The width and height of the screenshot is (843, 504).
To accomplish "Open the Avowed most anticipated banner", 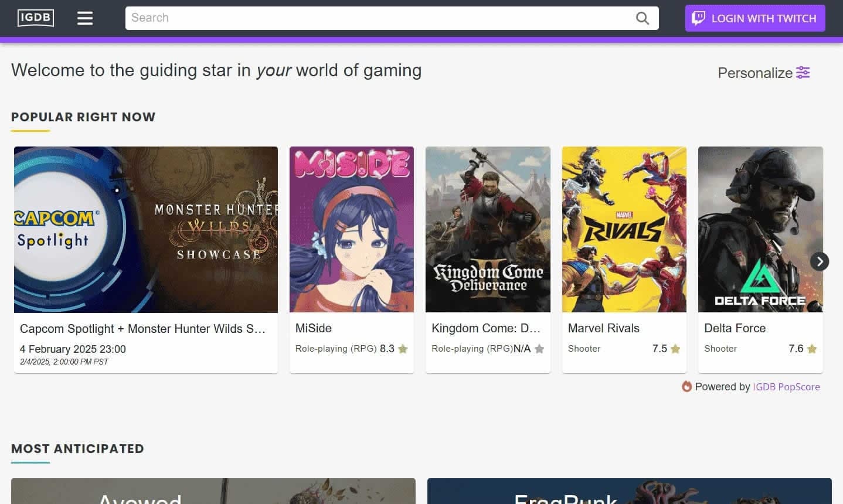I will (213, 491).
